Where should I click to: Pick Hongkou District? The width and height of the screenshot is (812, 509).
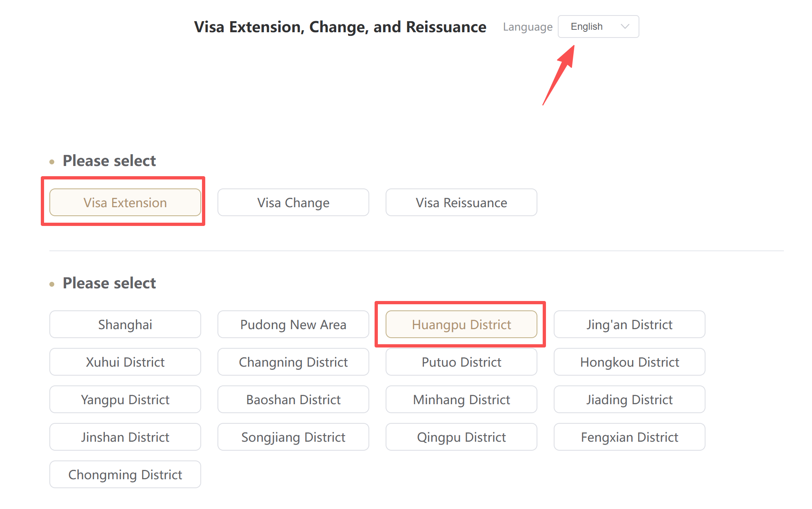pyautogui.click(x=630, y=362)
